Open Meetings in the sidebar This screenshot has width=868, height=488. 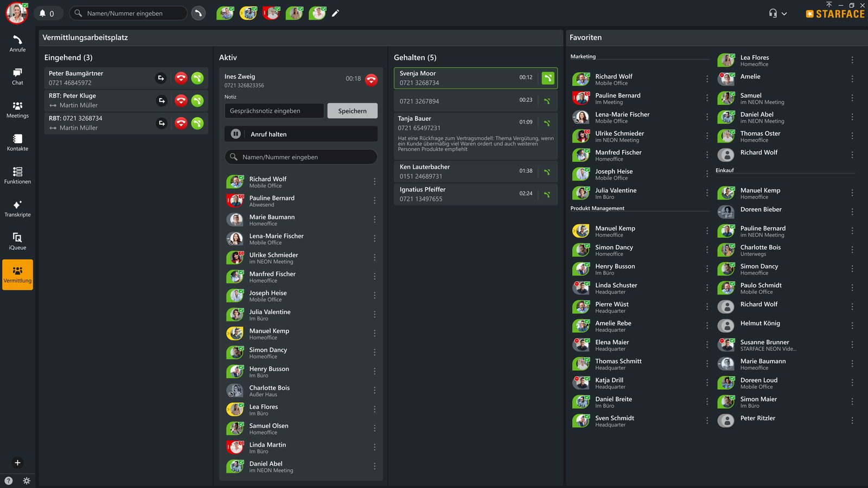17,110
